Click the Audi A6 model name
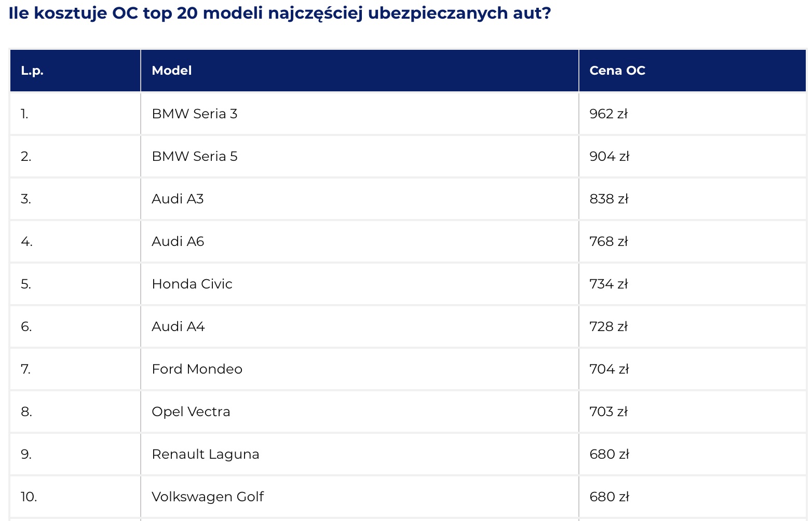This screenshot has height=521, width=812. pyautogui.click(x=178, y=241)
